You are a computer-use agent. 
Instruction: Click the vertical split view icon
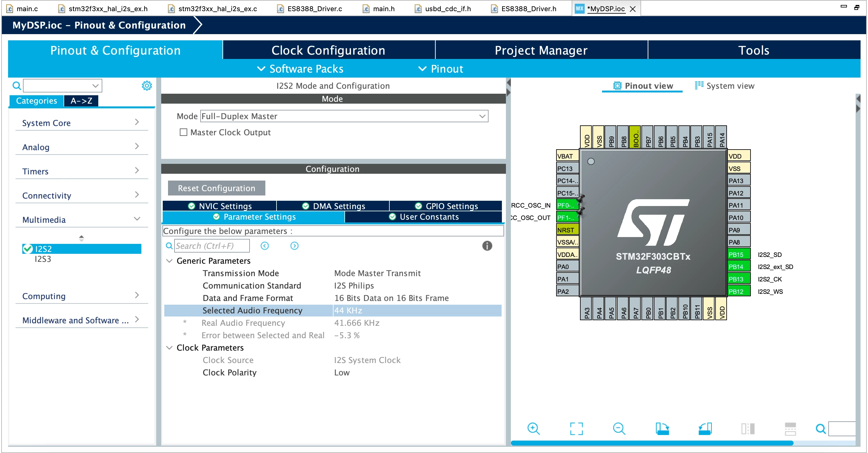coord(748,429)
